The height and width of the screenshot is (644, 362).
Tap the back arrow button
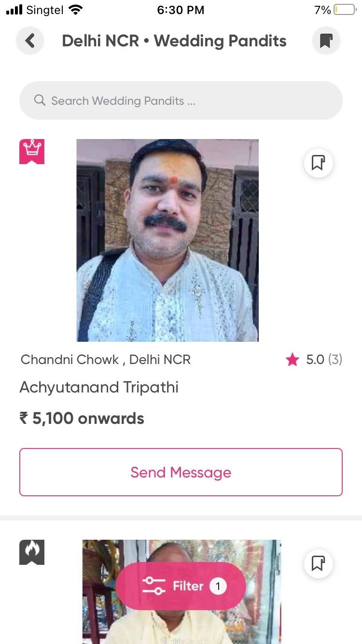pyautogui.click(x=30, y=41)
